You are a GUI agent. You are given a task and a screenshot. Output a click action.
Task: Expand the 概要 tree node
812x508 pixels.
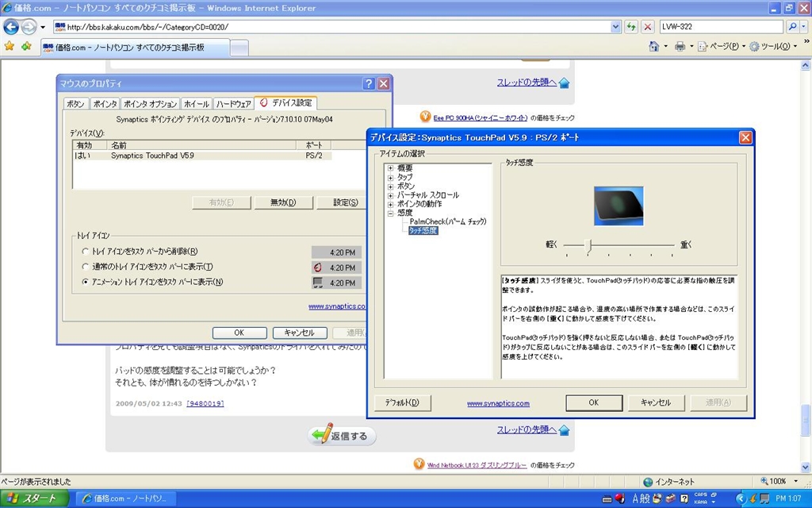(390, 168)
